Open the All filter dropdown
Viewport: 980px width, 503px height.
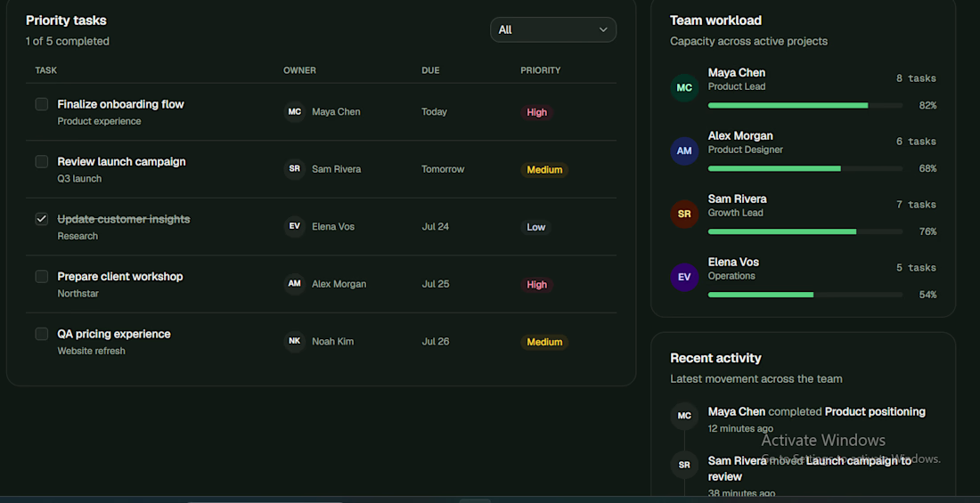[x=553, y=30]
